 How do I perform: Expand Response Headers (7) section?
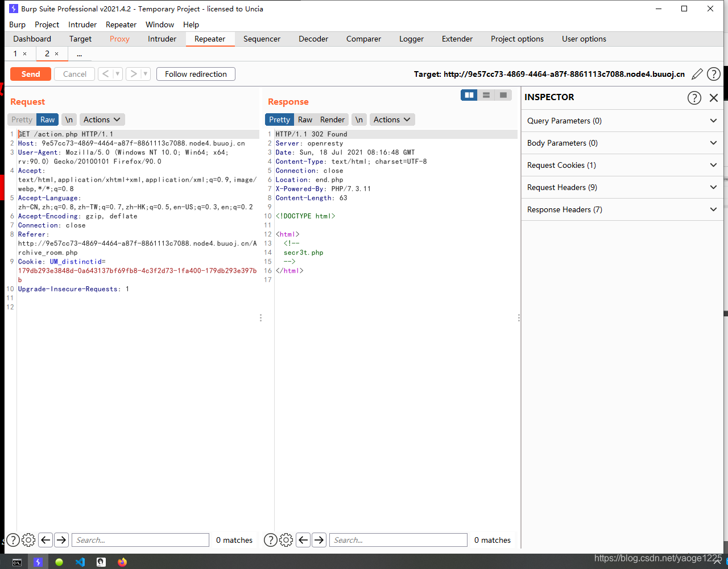(622, 209)
